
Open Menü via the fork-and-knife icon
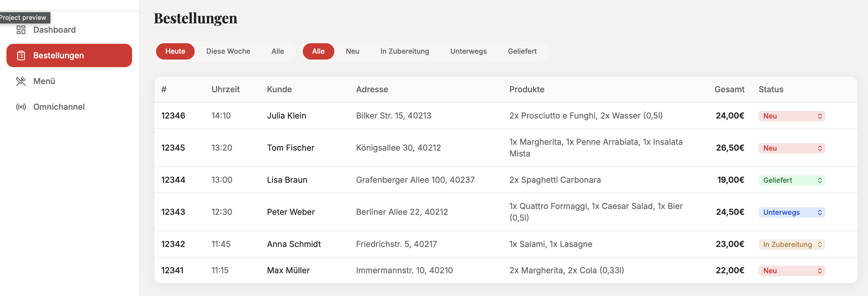coord(21,81)
